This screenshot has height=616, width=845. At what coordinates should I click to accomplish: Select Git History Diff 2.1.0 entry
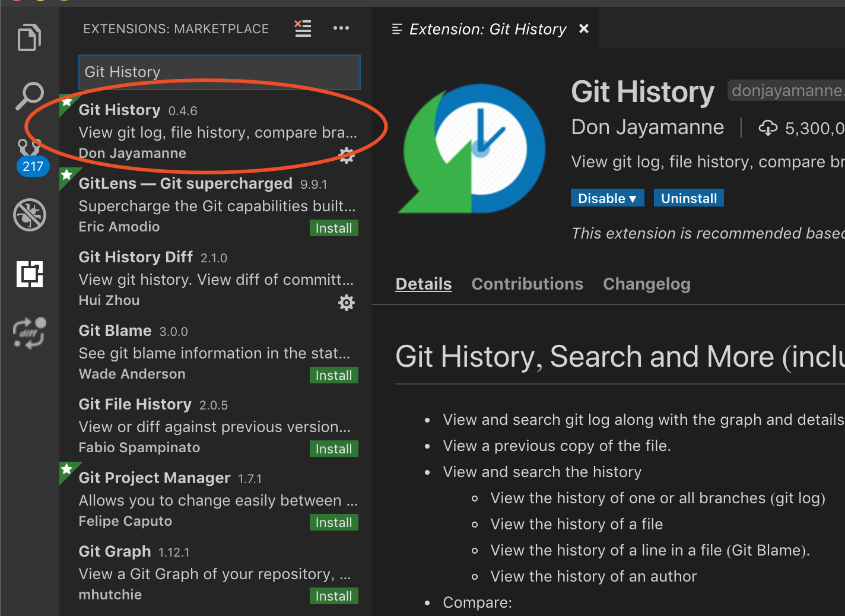coord(216,279)
